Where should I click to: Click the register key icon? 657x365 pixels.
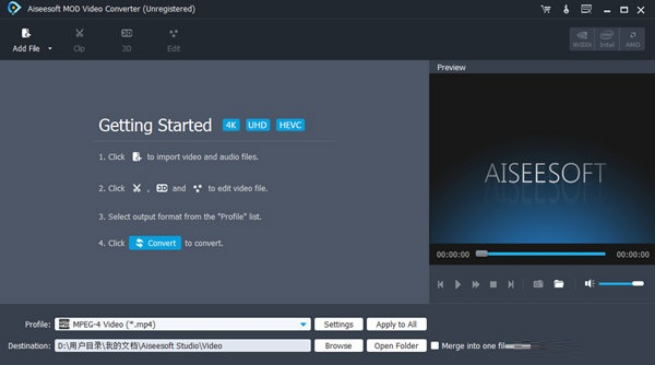point(566,9)
